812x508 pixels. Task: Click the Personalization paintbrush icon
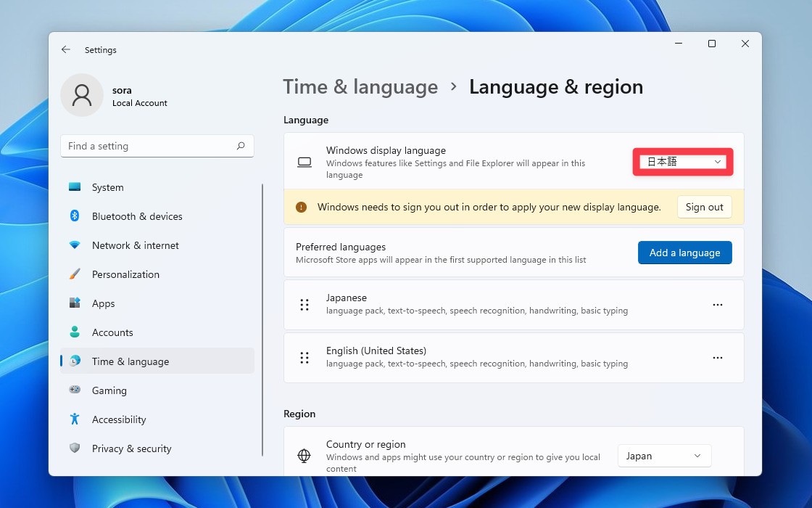click(75, 274)
